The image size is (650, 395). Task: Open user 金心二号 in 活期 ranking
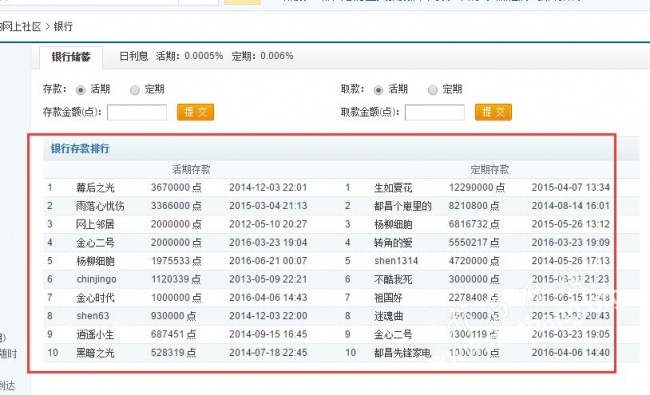point(95,242)
